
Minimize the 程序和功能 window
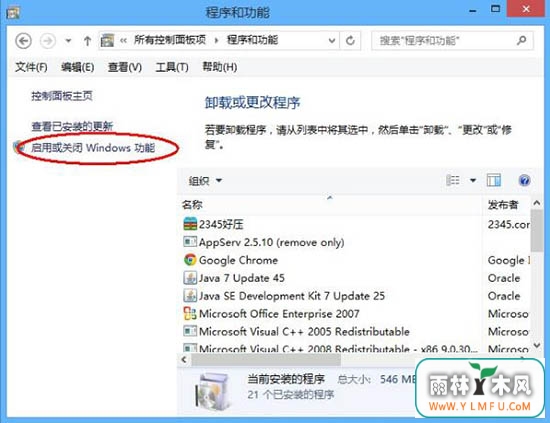473,11
